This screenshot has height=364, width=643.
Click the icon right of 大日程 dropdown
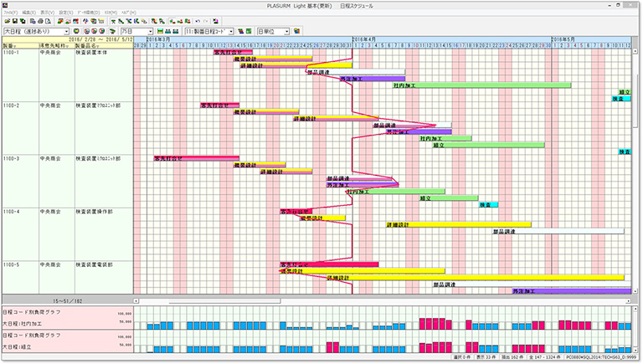76,32
